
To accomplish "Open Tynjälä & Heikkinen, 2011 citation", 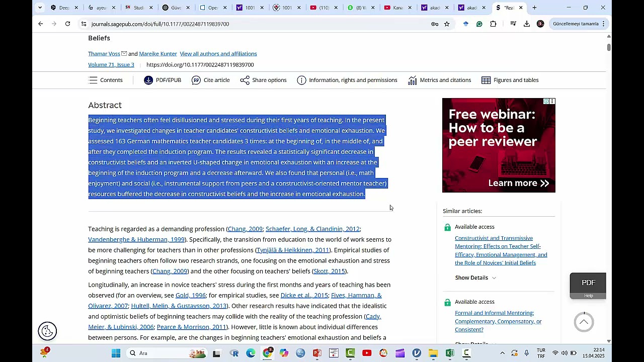I will click(293, 250).
